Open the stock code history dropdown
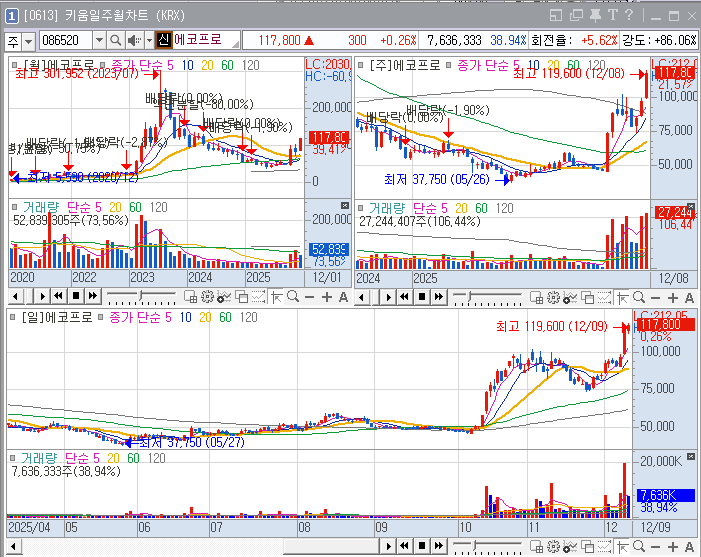 pos(99,41)
